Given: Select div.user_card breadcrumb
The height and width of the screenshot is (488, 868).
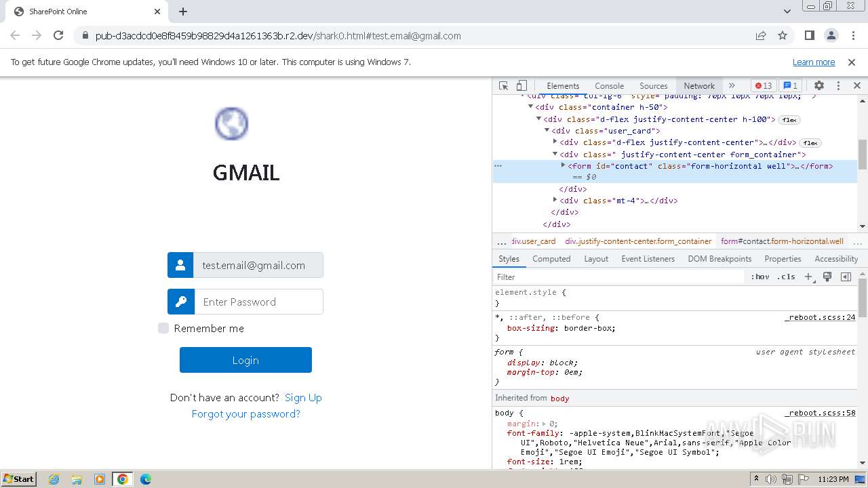Looking at the screenshot, I should point(534,241).
